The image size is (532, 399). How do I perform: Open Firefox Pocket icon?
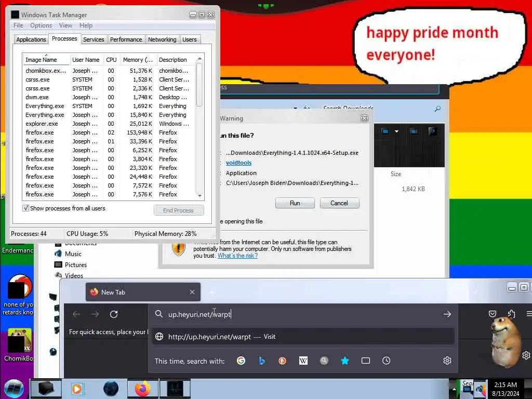(493, 314)
